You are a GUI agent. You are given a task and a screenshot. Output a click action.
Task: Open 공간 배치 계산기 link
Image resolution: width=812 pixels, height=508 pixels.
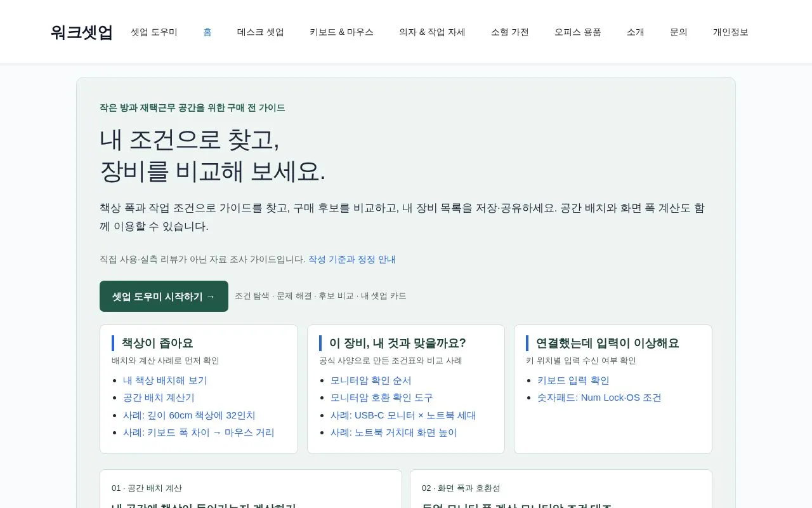(x=159, y=398)
